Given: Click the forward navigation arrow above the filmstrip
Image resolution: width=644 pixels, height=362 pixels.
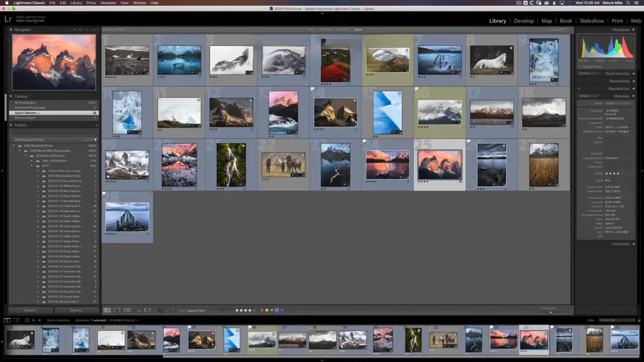Looking at the screenshot, I should pyautogui.click(x=39, y=320).
